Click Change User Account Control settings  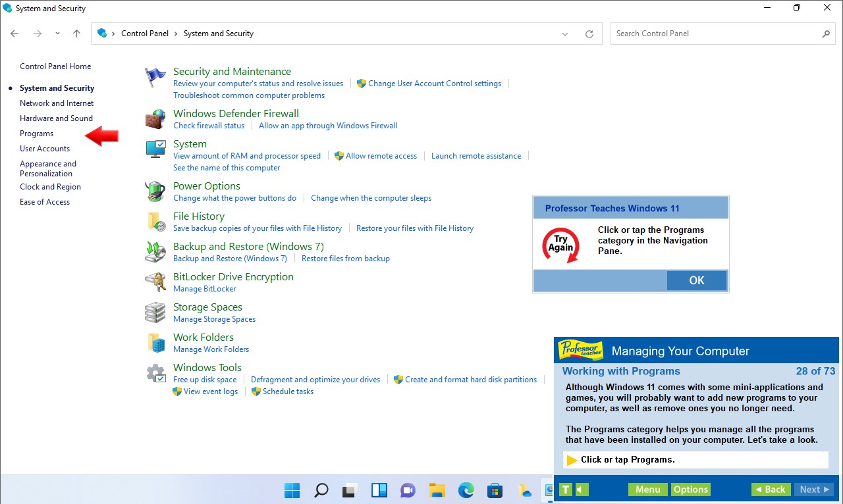435,84
